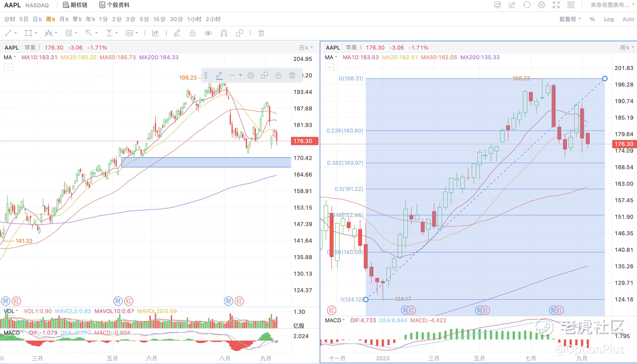Click the floating toolbar drag handle

pyautogui.click(x=206, y=75)
